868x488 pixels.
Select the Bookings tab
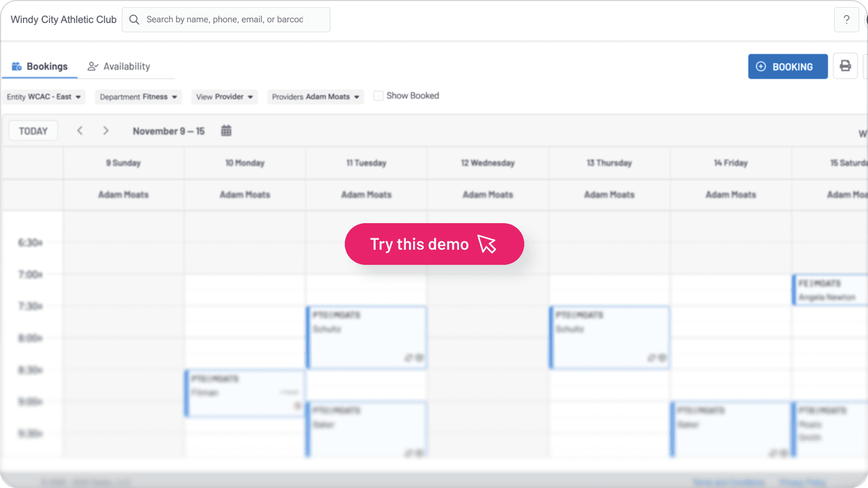(46, 66)
